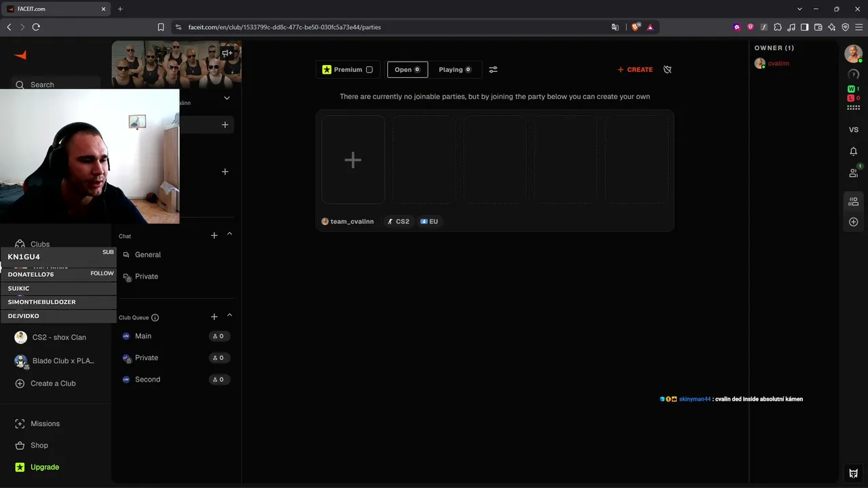Open owner cvalinn's profile link
This screenshot has width=868, height=488.
[x=778, y=63]
